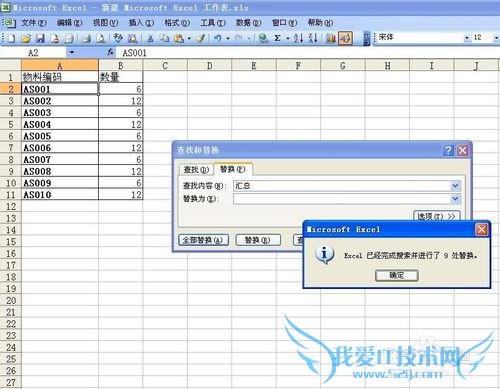Select the Format Painter brush icon
Viewport: 500px width, 389px height.
pyautogui.click(x=200, y=38)
